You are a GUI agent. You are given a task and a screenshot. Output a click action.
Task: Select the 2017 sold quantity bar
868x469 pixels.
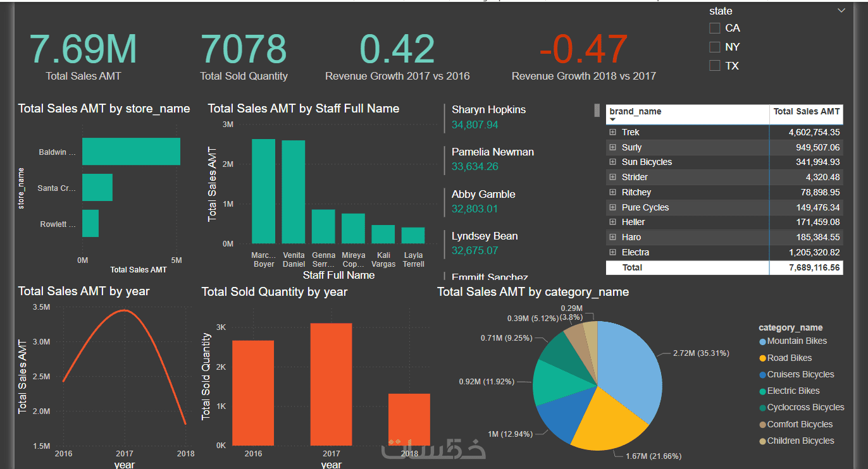[x=331, y=384]
